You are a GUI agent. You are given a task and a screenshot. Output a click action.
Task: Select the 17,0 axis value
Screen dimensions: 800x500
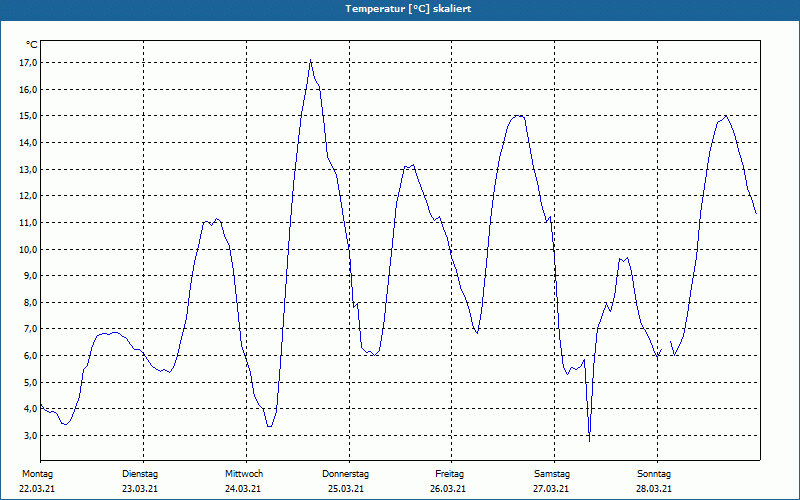(x=28, y=63)
